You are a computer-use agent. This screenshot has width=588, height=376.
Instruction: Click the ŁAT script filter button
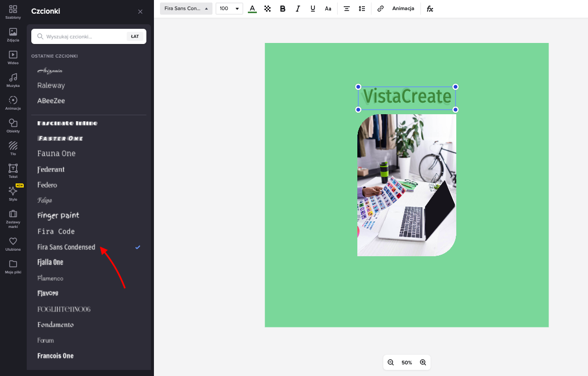pos(135,36)
